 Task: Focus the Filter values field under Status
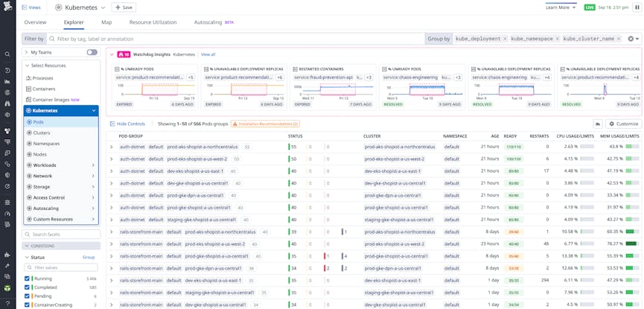pos(61,267)
